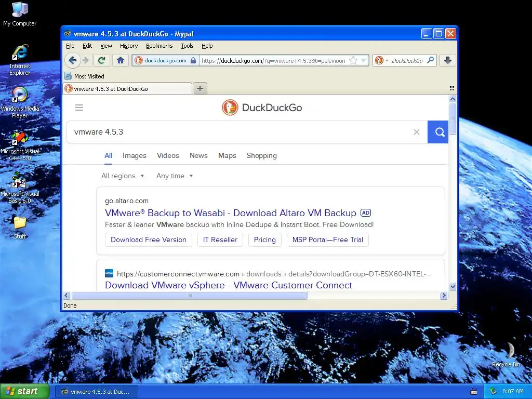
Task: Clear the search query with the X
Action: coord(417,132)
